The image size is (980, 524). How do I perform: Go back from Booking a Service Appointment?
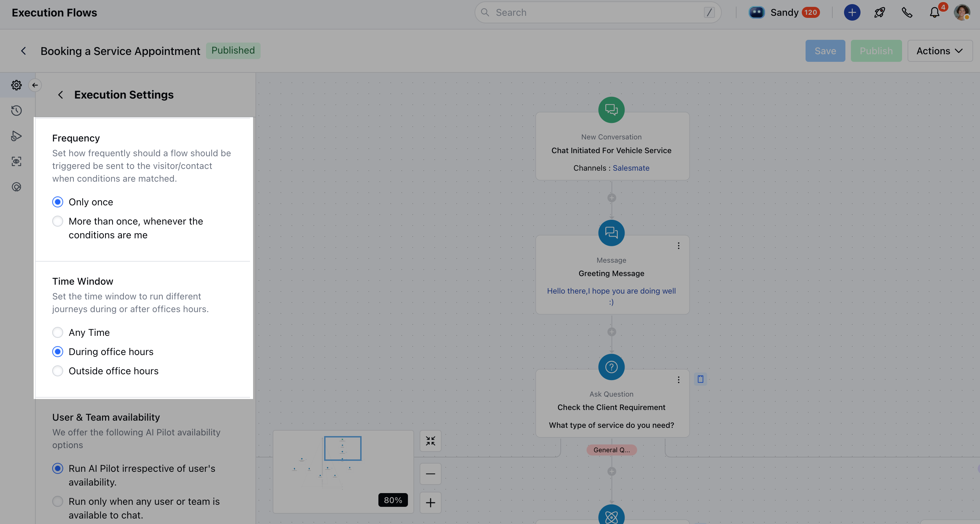[24, 50]
